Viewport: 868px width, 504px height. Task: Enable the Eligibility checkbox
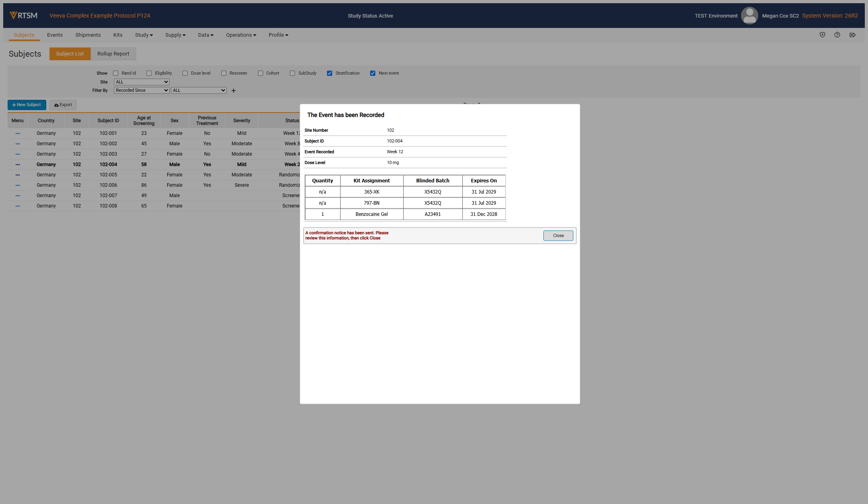[x=149, y=73]
